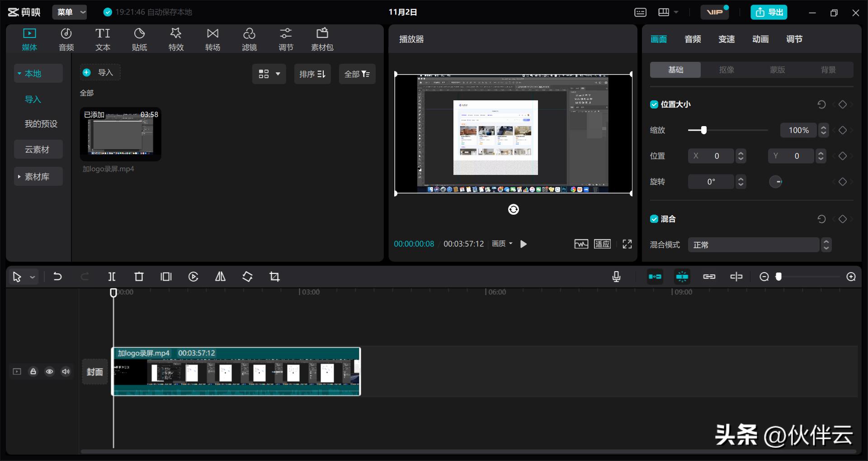Viewport: 868px width, 461px height.
Task: Click the 导出 export button
Action: 769,12
